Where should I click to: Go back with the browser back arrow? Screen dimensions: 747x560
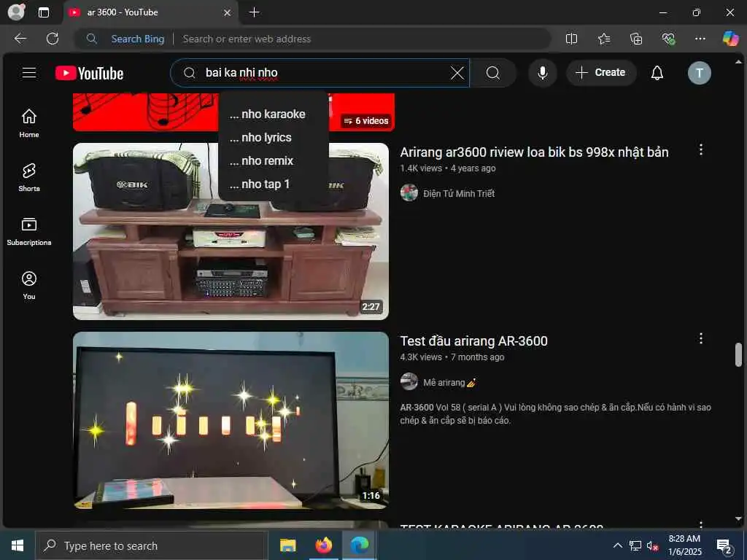pyautogui.click(x=20, y=39)
